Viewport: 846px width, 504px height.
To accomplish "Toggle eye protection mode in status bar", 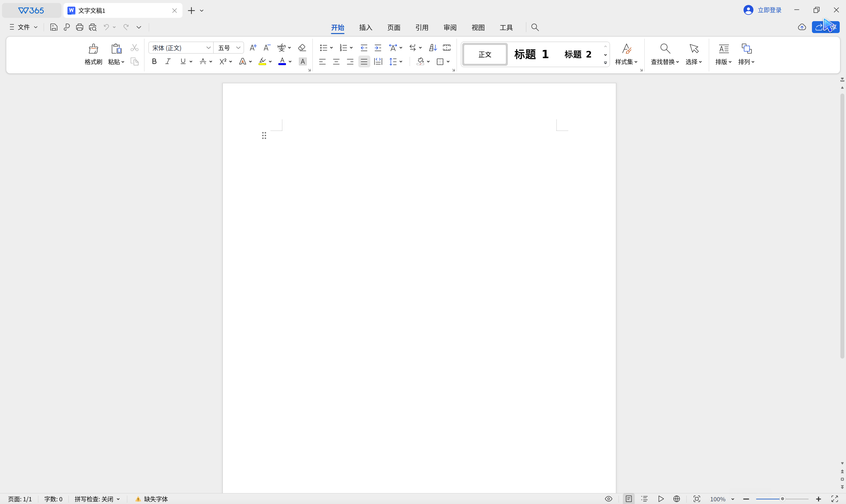I will pyautogui.click(x=608, y=499).
